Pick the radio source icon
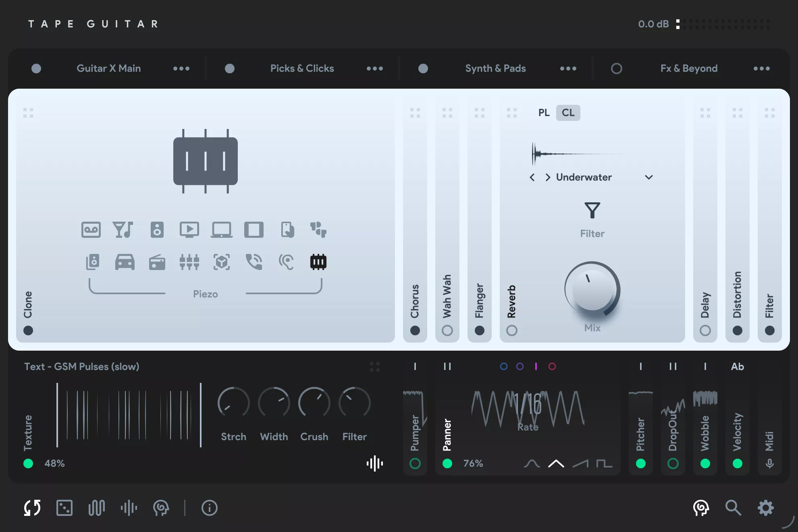Viewport: 798px width, 532px height. (157, 262)
